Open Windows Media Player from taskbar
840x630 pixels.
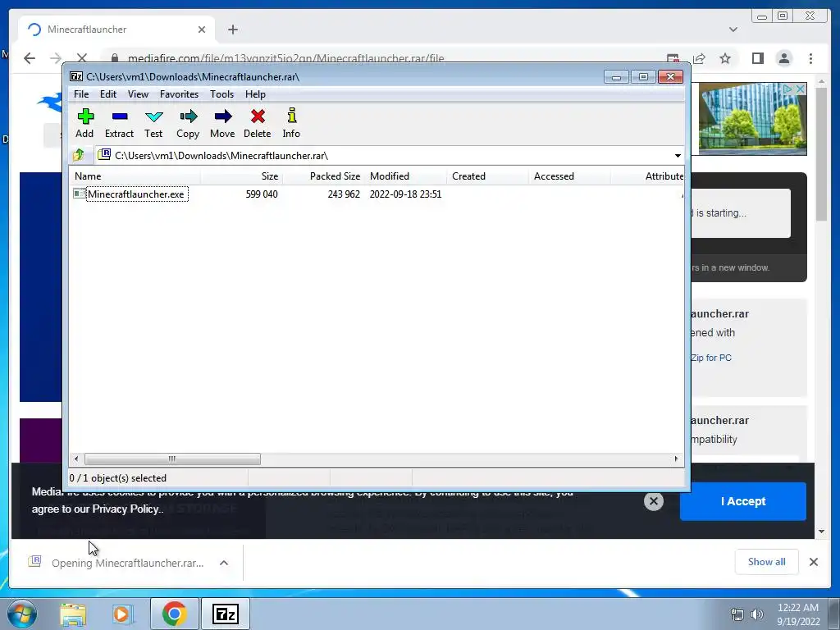(x=122, y=614)
